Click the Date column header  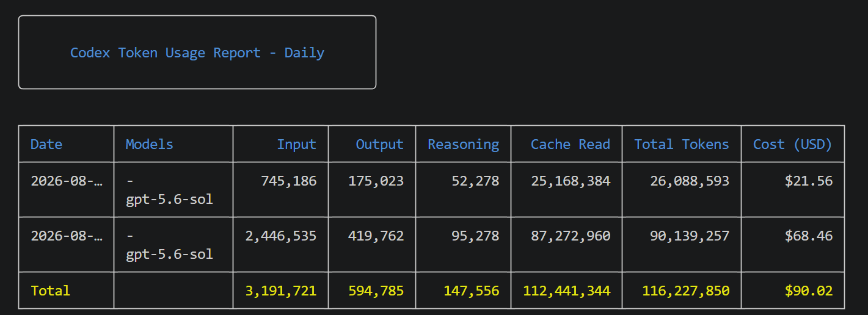click(46, 144)
